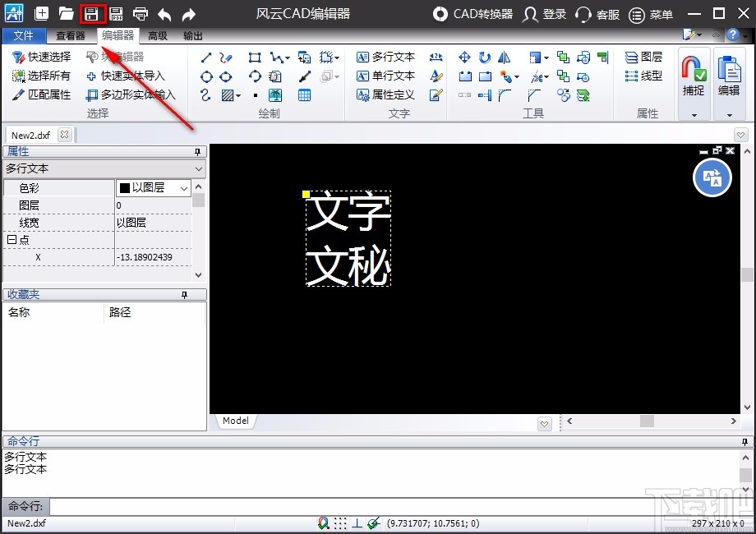The image size is (756, 534).
Task: Select the Mirror tool
Action: (x=504, y=58)
